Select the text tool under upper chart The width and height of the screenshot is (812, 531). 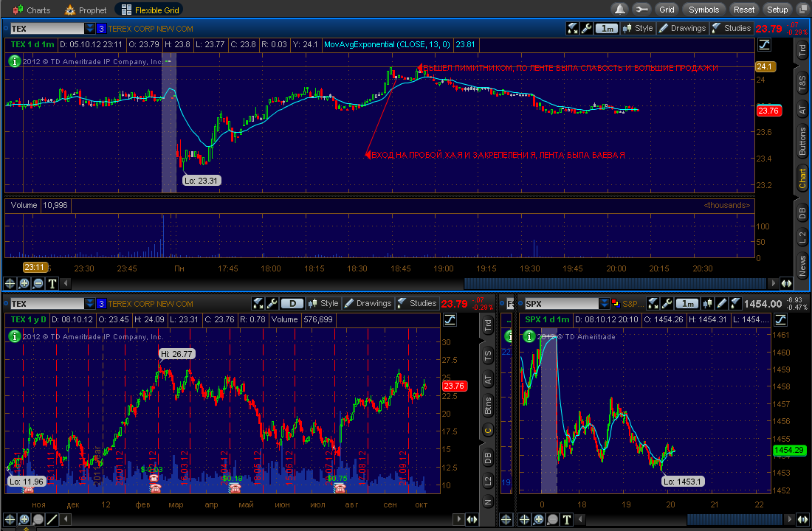click(52, 283)
